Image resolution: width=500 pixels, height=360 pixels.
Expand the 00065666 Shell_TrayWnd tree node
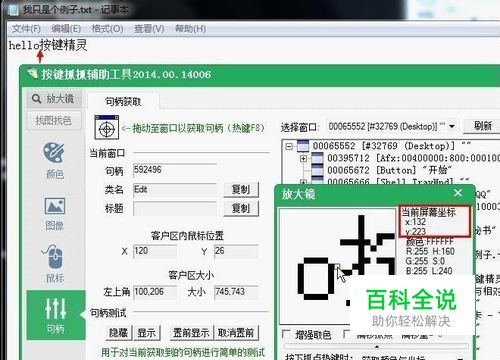[303, 182]
